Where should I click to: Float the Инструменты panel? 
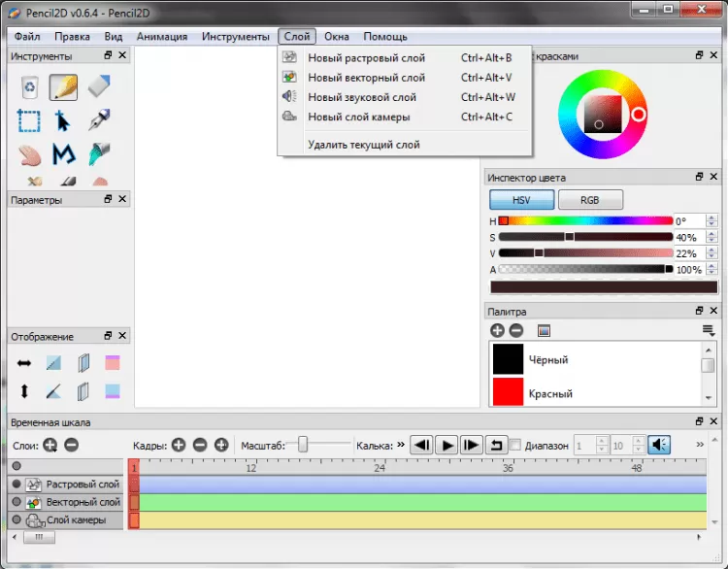pyautogui.click(x=108, y=55)
